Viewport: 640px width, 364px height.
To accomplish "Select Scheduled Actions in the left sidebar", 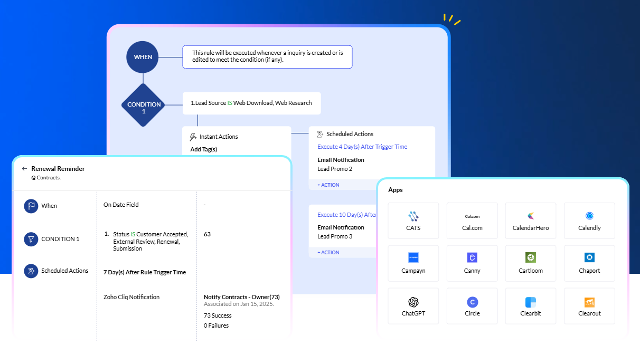I will tap(65, 271).
